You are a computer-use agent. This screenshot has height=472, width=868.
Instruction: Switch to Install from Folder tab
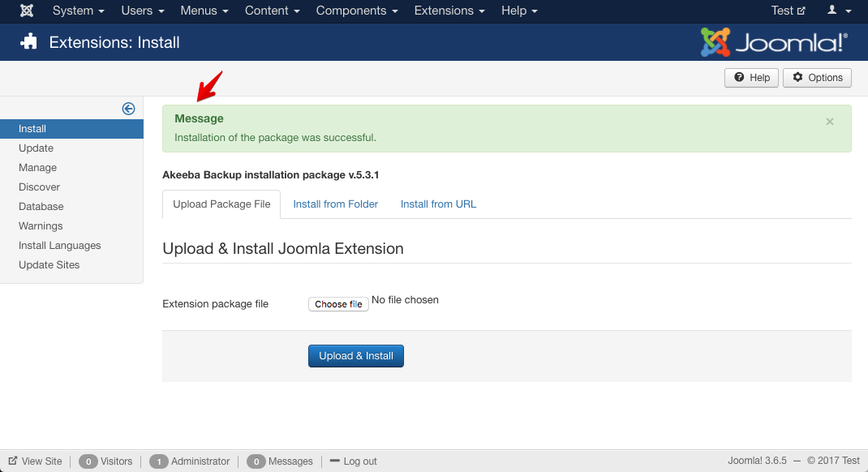tap(335, 204)
